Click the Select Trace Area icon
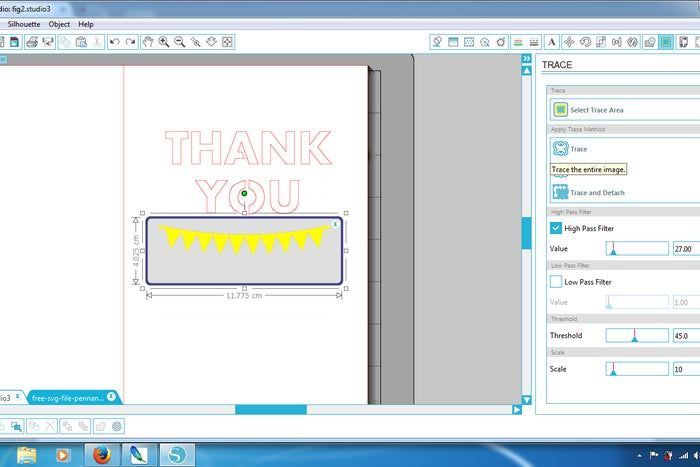 560,109
